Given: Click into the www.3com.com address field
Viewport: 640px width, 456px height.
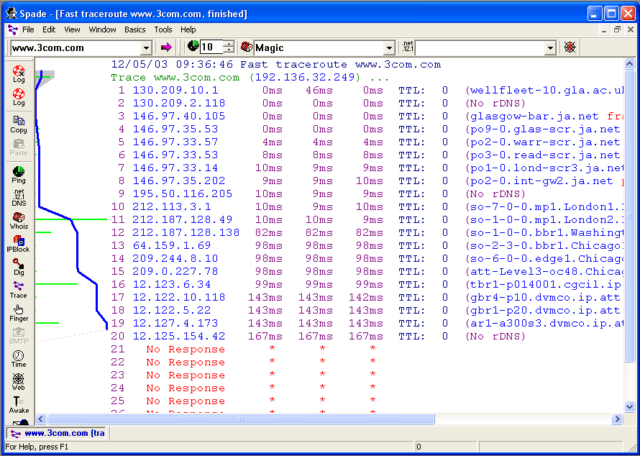Looking at the screenshot, I should [x=76, y=48].
